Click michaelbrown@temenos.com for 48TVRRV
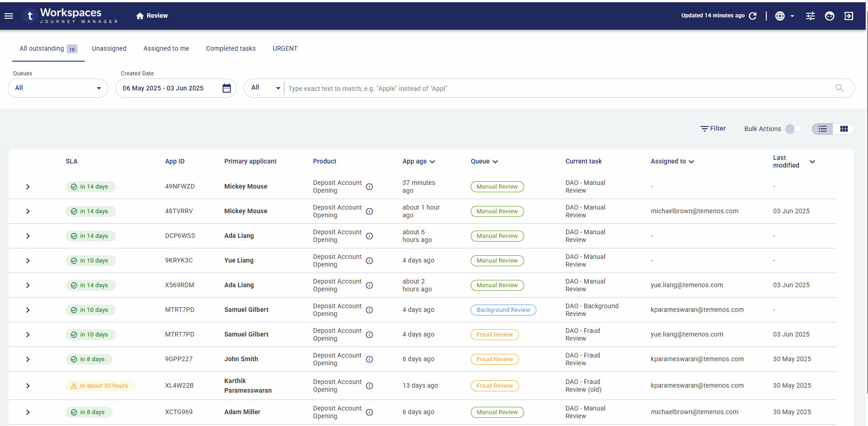868x426 pixels. [x=694, y=211]
